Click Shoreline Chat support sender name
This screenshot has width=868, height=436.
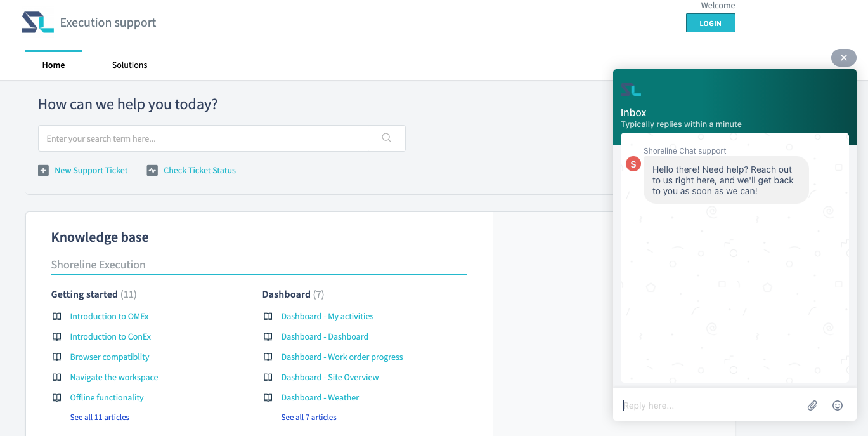685,151
